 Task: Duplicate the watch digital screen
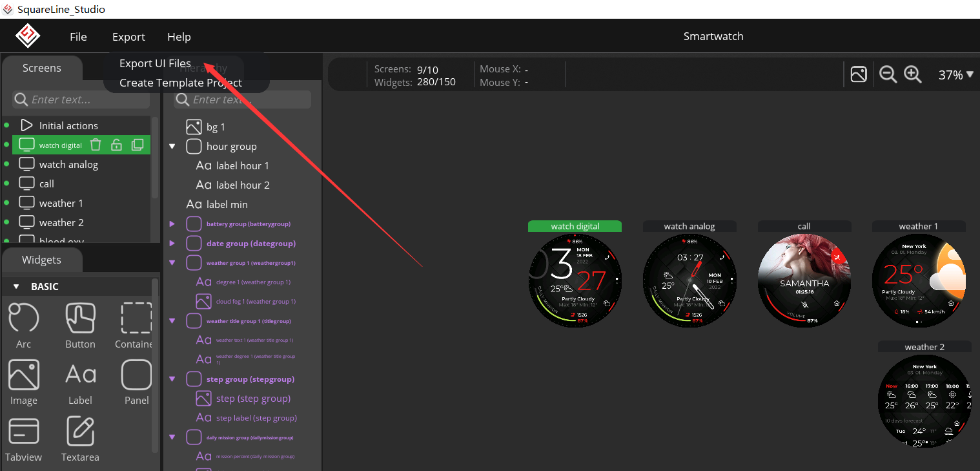tap(138, 145)
